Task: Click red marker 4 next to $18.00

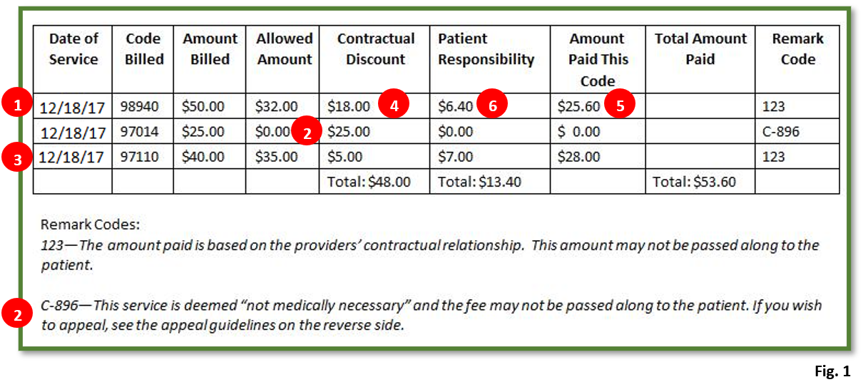Action: 393,107
